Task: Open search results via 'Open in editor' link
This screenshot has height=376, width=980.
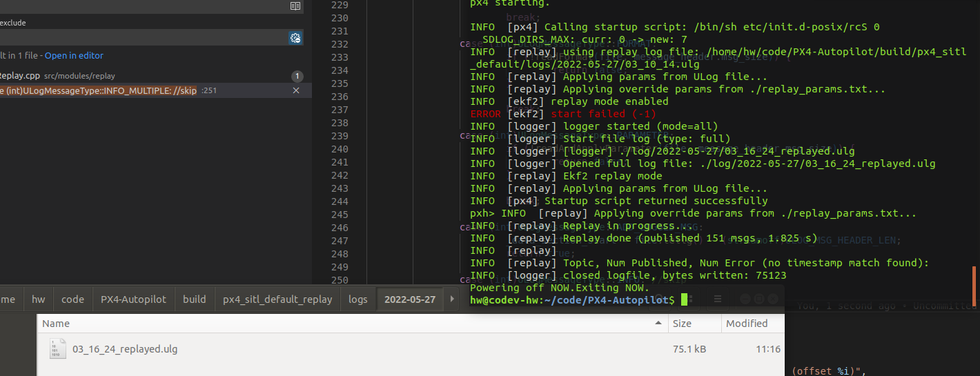Action: click(x=74, y=55)
